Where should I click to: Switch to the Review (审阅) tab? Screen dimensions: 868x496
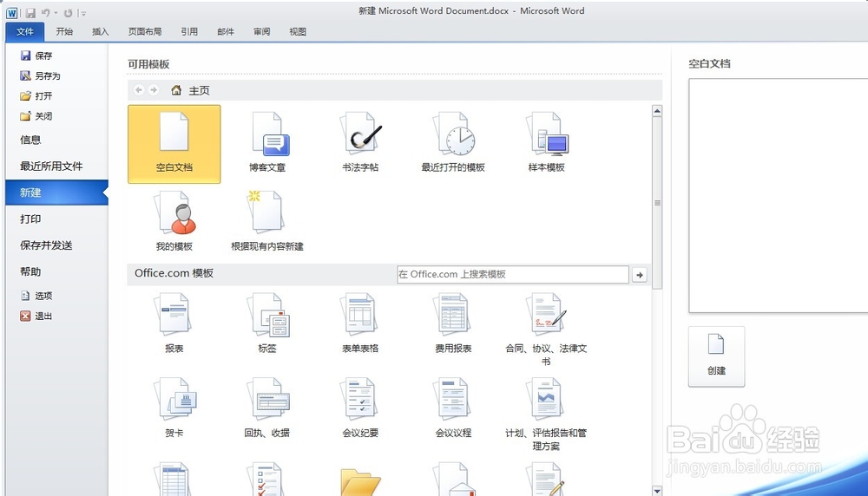262,31
